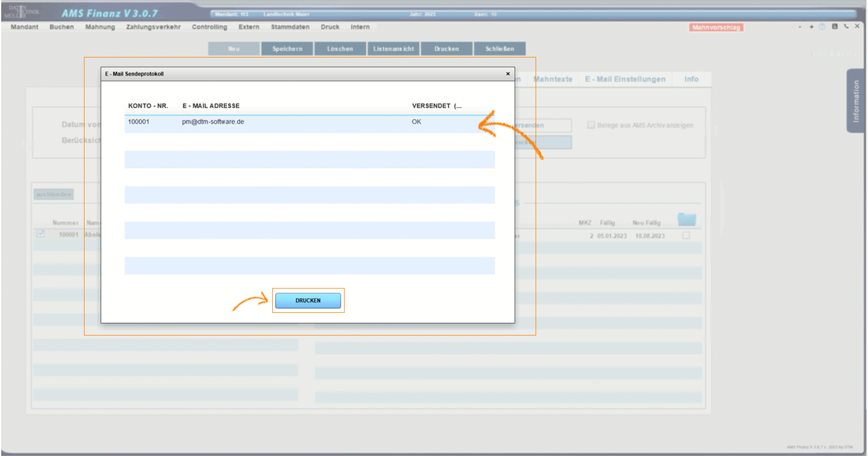The width and height of the screenshot is (868, 456).
Task: Open the Zahlungsverkehr menu
Action: [153, 27]
